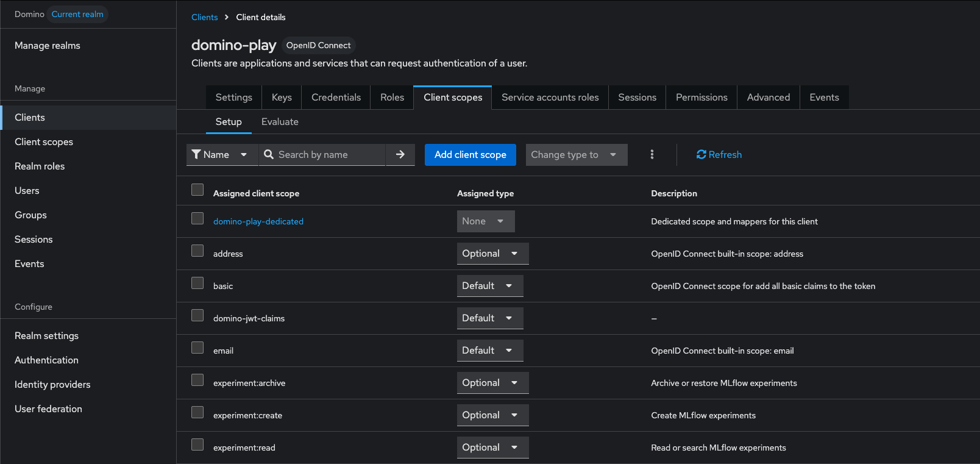Check the address row checkbox
980x464 pixels.
pyautogui.click(x=197, y=251)
